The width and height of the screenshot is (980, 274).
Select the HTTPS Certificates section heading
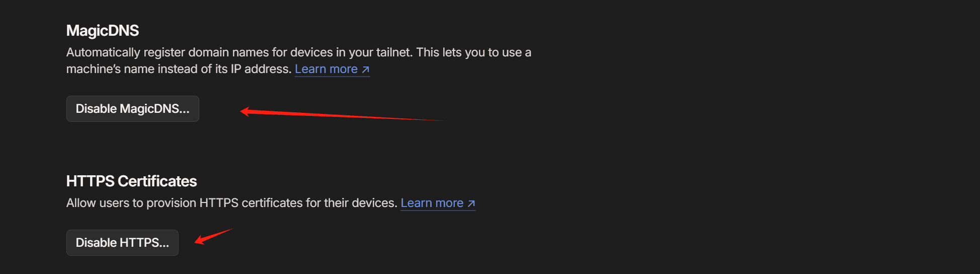[131, 181]
